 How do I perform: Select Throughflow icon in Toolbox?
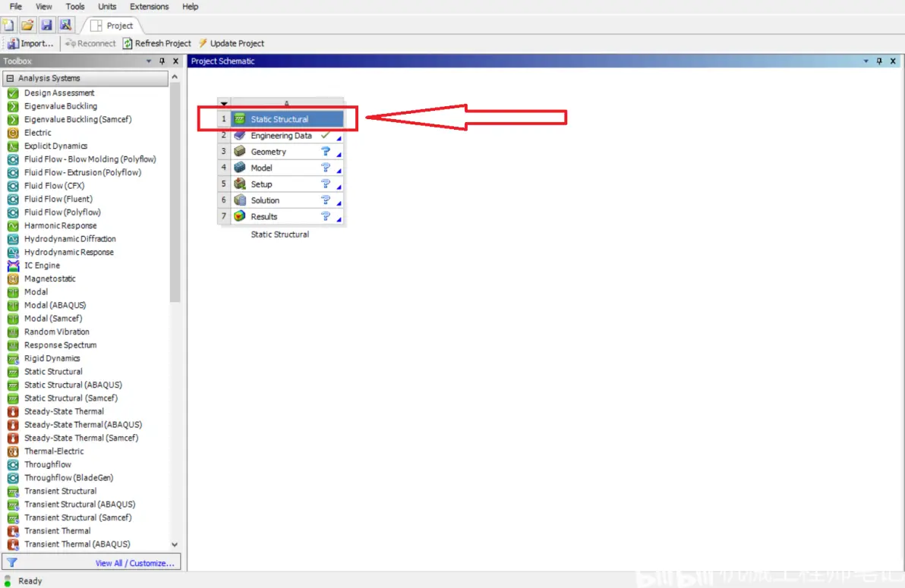coord(13,464)
